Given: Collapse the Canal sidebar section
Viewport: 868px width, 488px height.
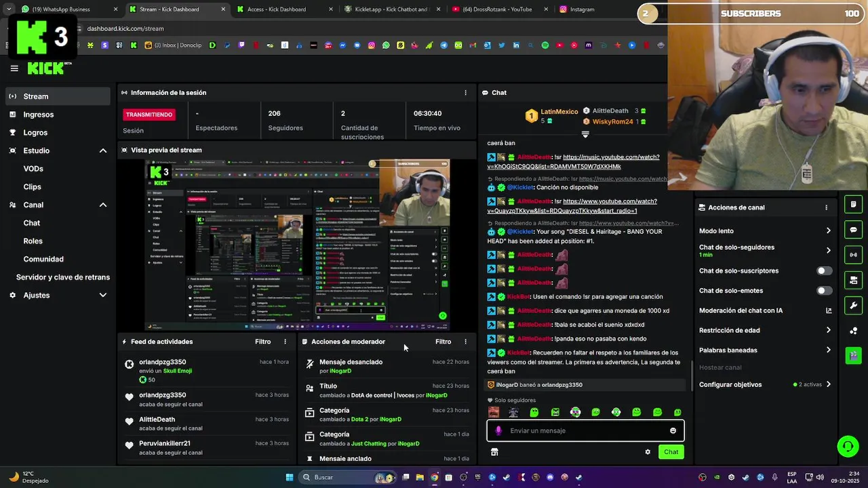Looking at the screenshot, I should pyautogui.click(x=103, y=205).
